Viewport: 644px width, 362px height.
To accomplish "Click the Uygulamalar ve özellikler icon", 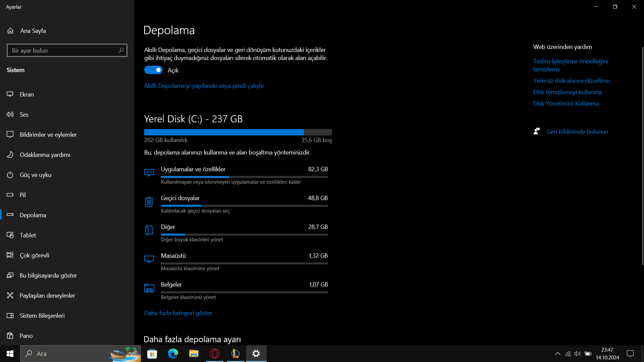I will [x=149, y=173].
